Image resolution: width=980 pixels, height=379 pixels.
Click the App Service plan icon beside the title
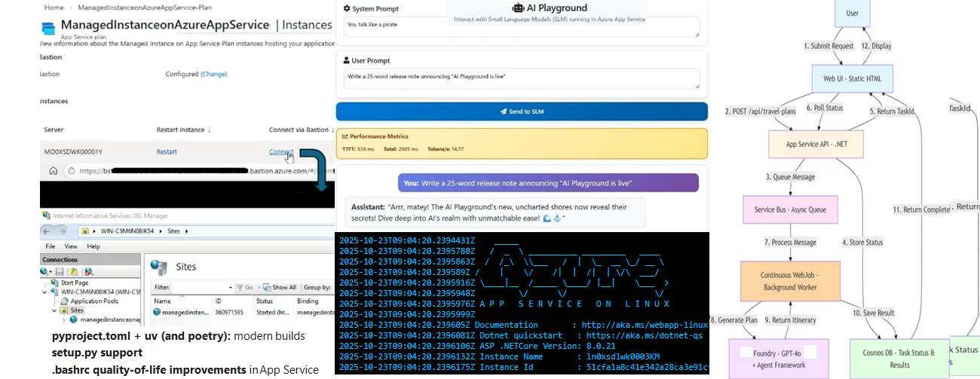48,29
